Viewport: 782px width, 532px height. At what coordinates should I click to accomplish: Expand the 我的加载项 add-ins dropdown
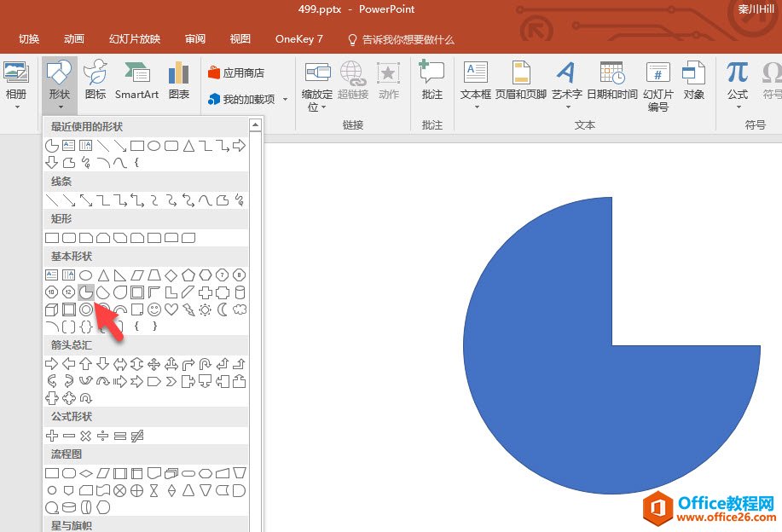285,100
